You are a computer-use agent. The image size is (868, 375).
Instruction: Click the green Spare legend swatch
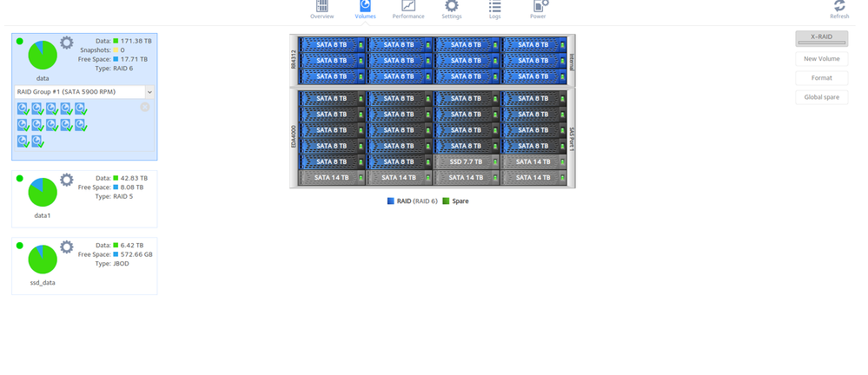(447, 201)
